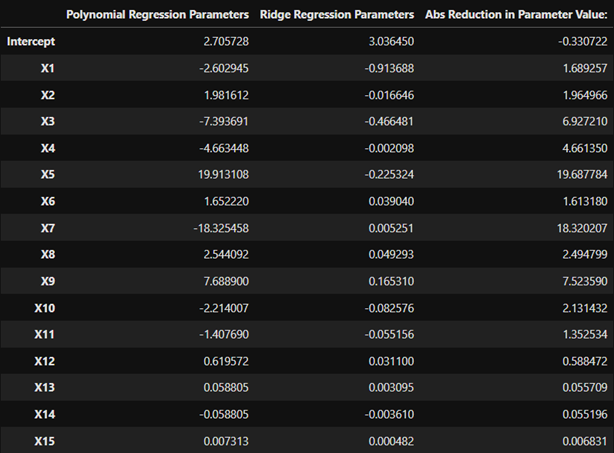
Task: Select the Intercept row label
Action: click(31, 42)
